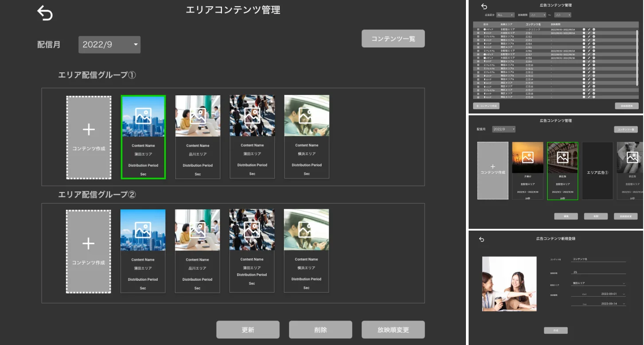Click delete x icon on 広告12 row
This screenshot has height=345, width=644.
pos(594,72)
